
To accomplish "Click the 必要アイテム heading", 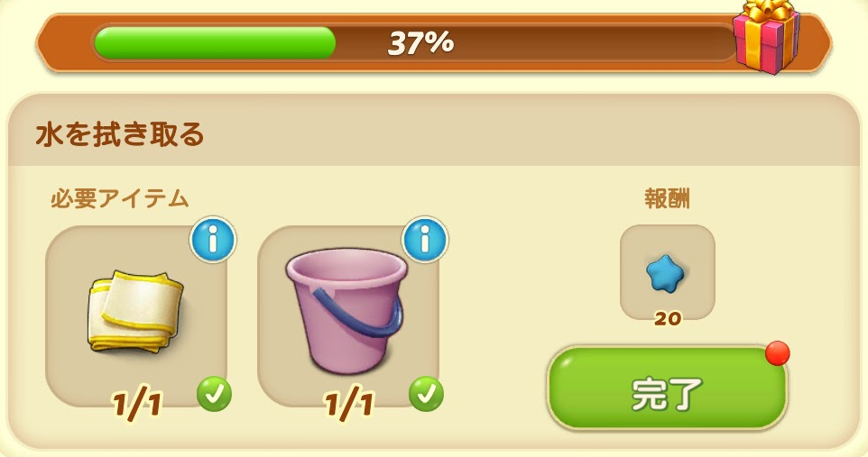I will point(120,198).
